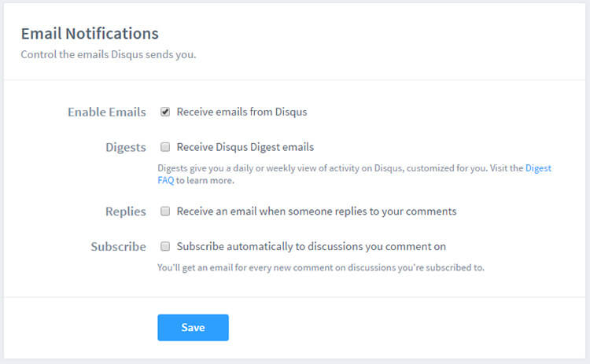Click 'Receive emails from Disqus' label text
The image size is (590, 364).
coord(242,112)
